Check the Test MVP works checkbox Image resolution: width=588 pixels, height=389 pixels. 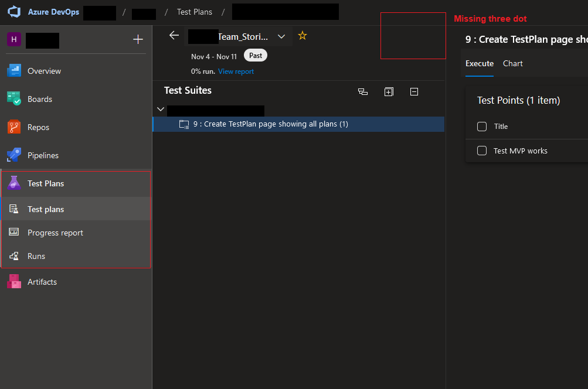tap(482, 151)
